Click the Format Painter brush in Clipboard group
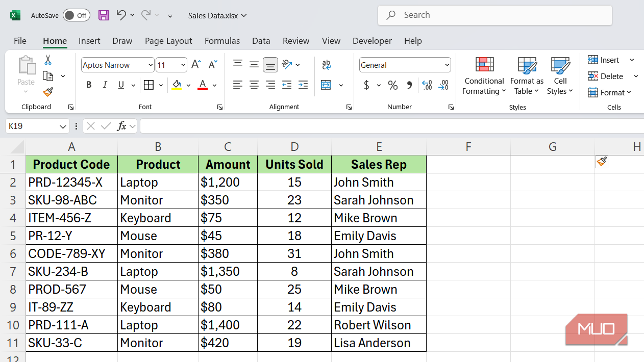The height and width of the screenshot is (362, 644). pos(48,92)
